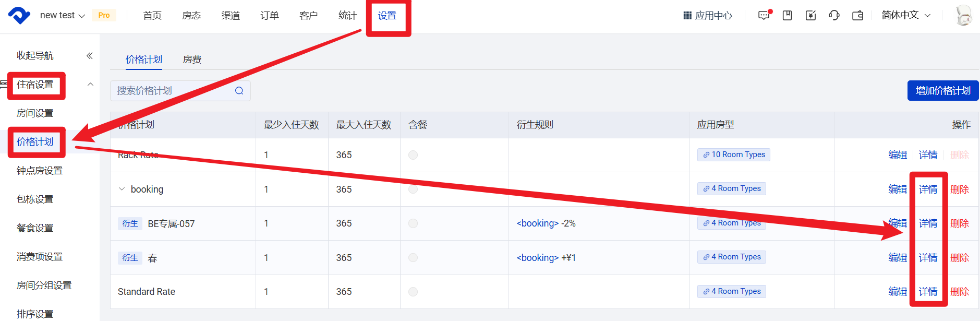The image size is (980, 321).
Task: Open the wallet icon in top bar
Action: coord(857,16)
